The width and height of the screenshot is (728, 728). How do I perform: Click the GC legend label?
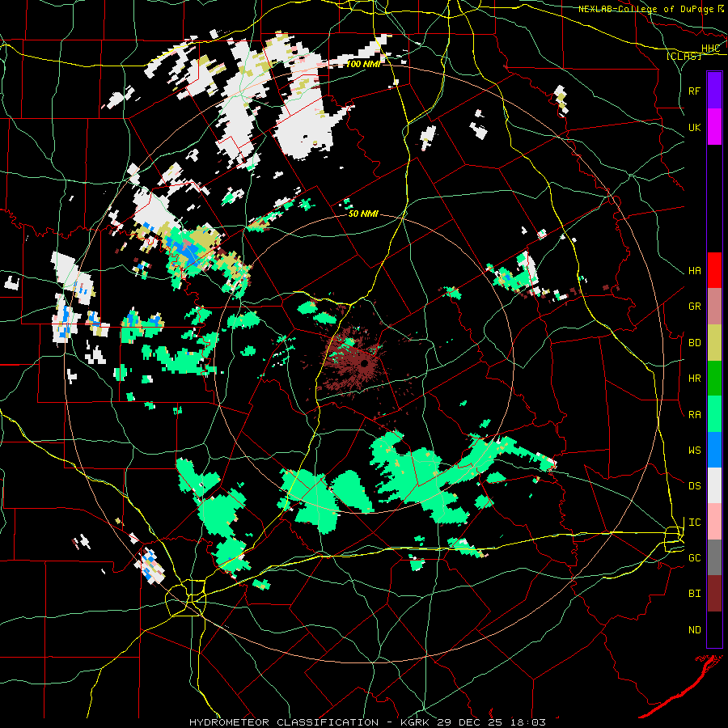(694, 557)
